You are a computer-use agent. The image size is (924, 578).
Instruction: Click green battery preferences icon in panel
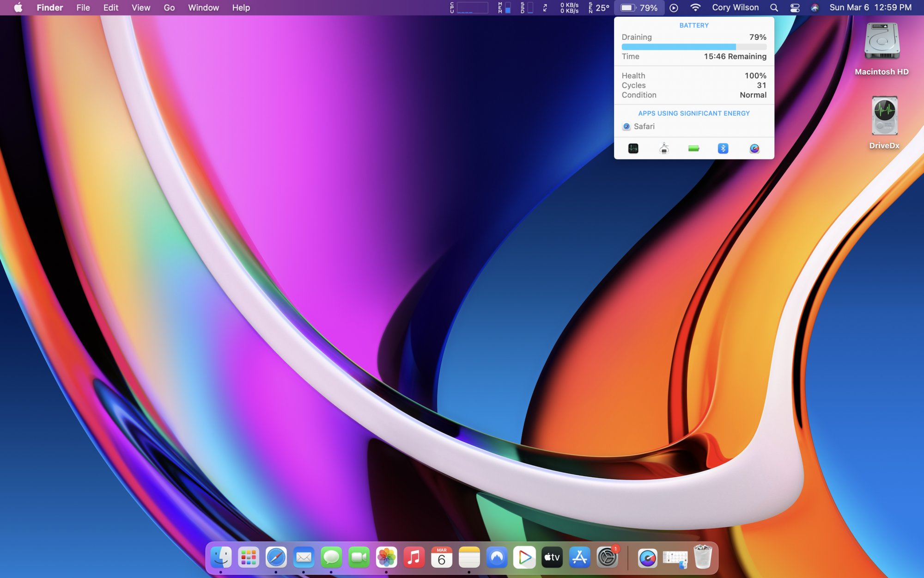point(693,148)
